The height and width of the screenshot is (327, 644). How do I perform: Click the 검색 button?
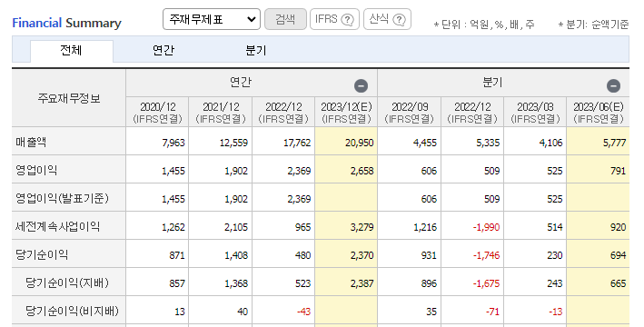[285, 19]
